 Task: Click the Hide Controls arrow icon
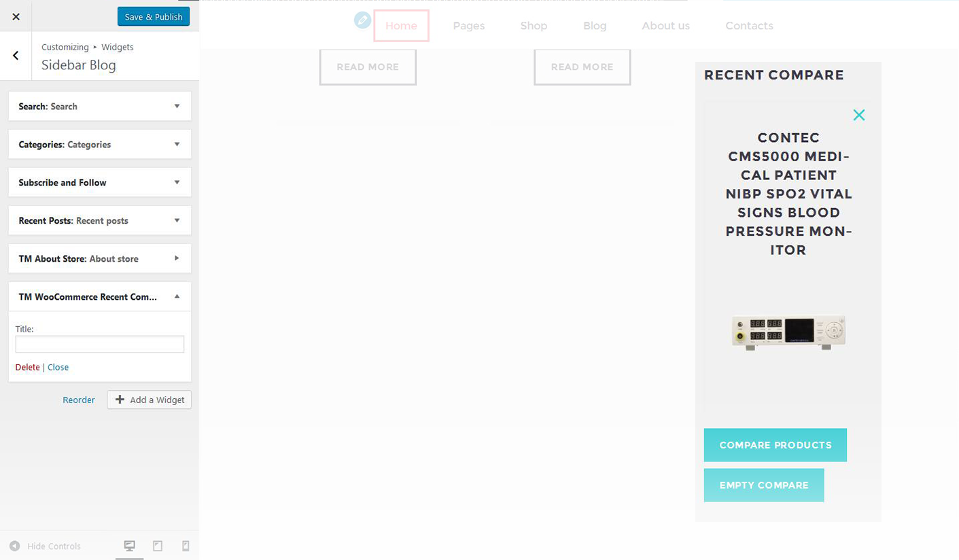click(15, 546)
